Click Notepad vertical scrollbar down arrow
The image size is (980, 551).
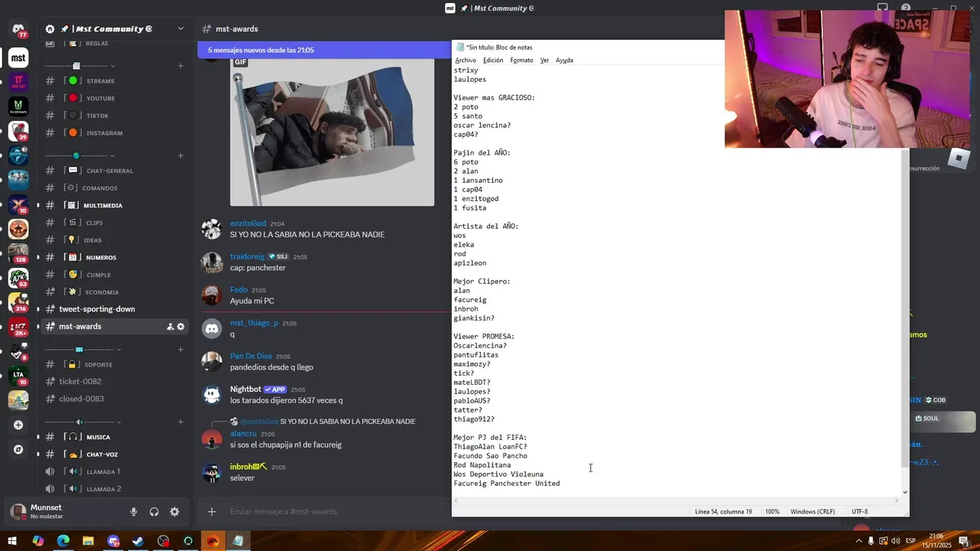tap(905, 493)
